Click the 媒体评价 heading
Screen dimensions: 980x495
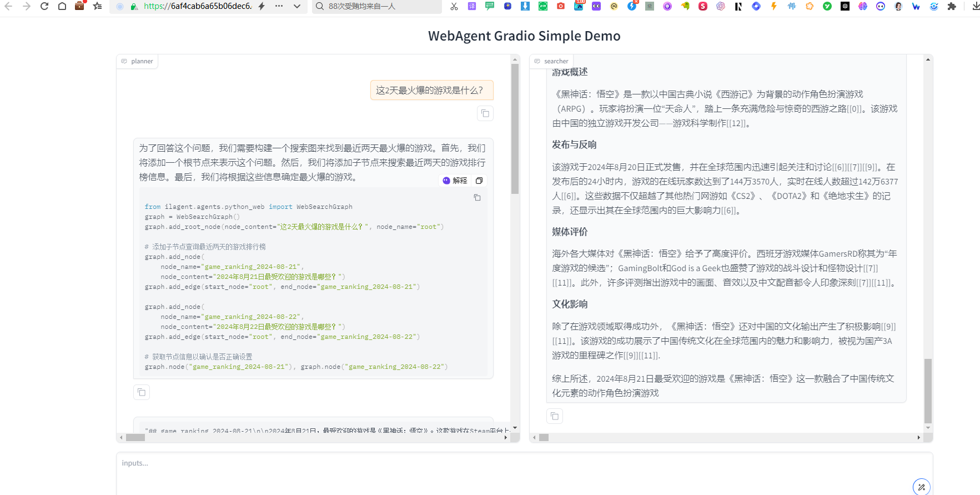point(570,232)
